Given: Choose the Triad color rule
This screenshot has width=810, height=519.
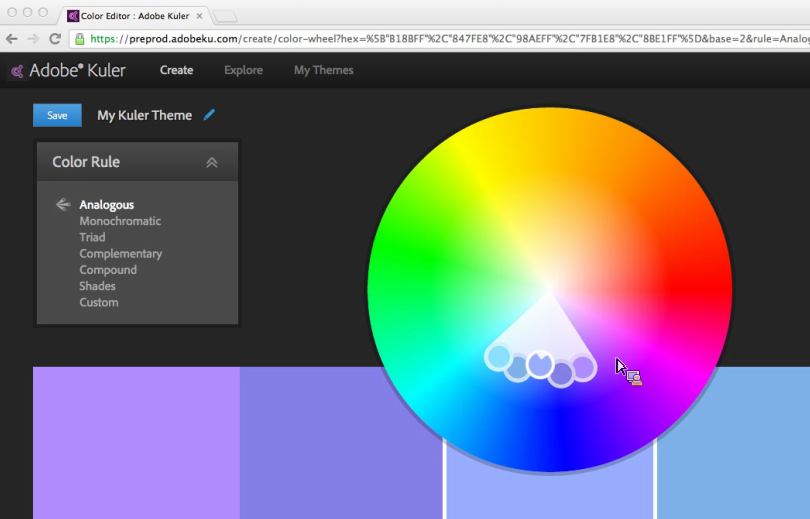Looking at the screenshot, I should pyautogui.click(x=92, y=238).
